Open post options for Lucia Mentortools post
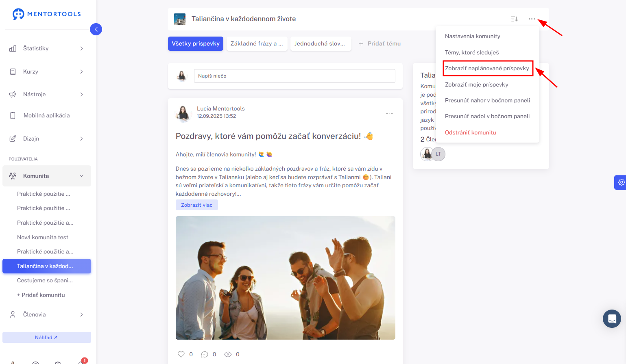The image size is (626, 364). tap(389, 114)
